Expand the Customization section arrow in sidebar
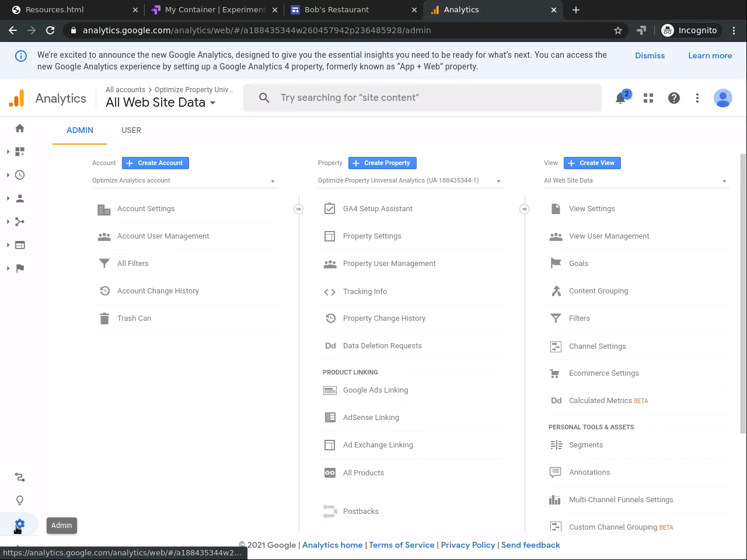Viewport: 747px width, 560px height. coord(8,152)
